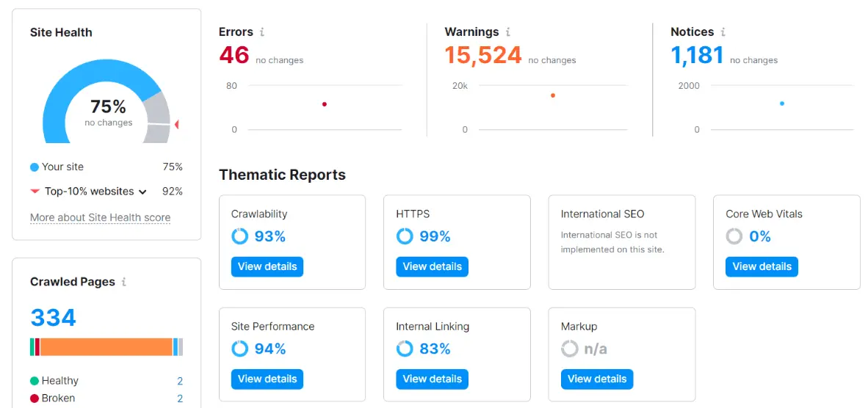The height and width of the screenshot is (408, 868).
Task: Click the info icon next to Errors
Action: (x=262, y=32)
